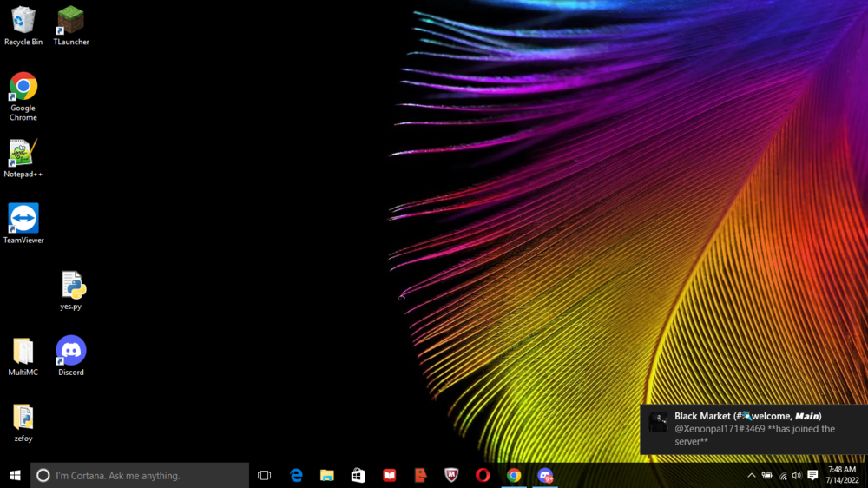Launch Microsoft Edge from the taskbar

(296, 475)
